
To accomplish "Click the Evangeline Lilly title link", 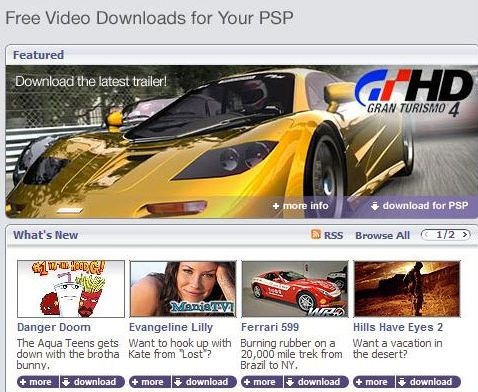I will click(171, 327).
